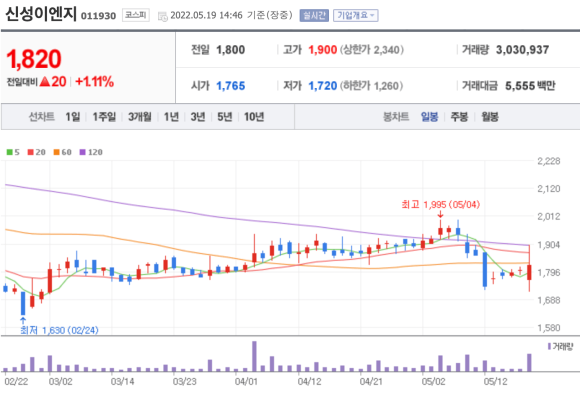Click the stock code 011930

(x=98, y=16)
